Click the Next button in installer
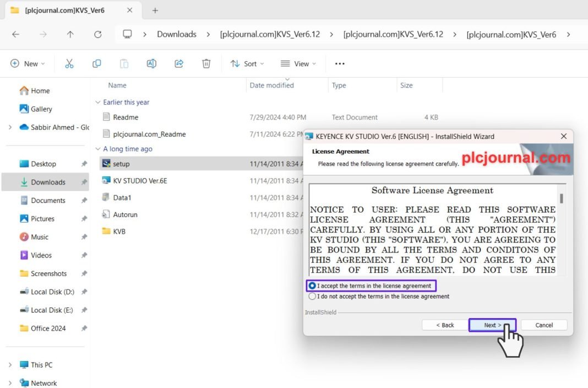Image resolution: width=588 pixels, height=388 pixels. coord(492,325)
